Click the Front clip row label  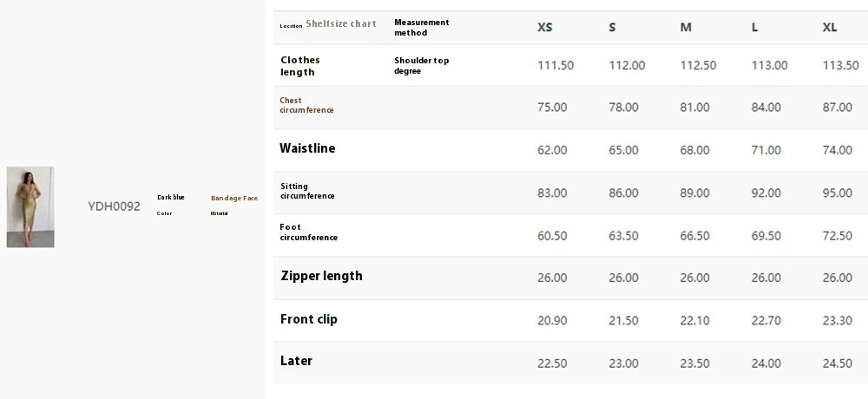309,319
